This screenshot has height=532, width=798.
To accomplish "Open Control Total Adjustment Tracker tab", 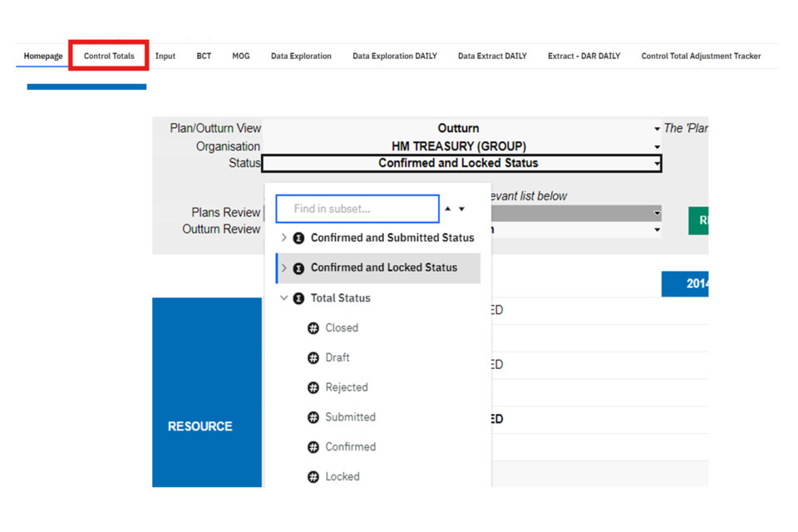I will [x=700, y=56].
